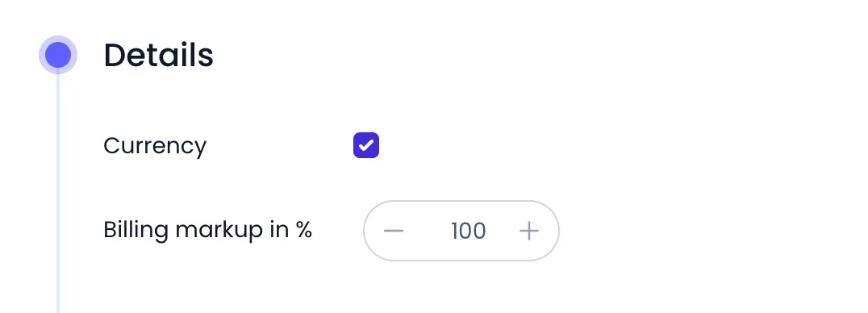
Task: Click the white checkmark icon beside Currency
Action: click(366, 146)
